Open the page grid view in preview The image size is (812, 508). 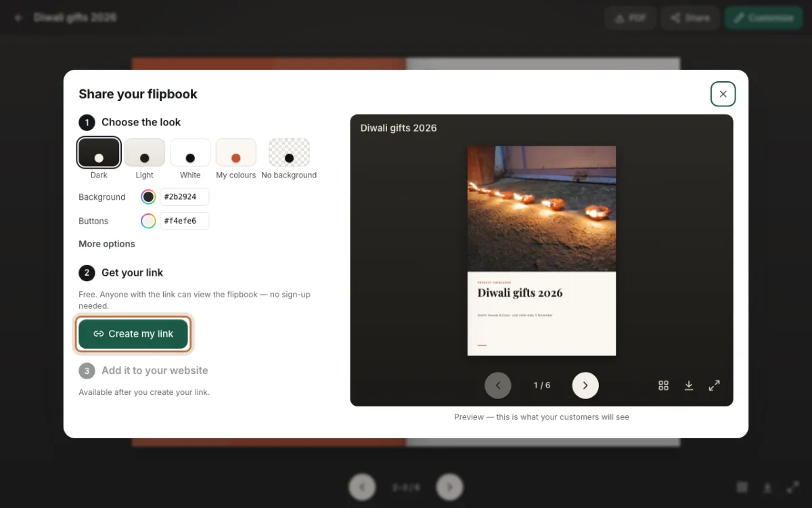pyautogui.click(x=663, y=385)
